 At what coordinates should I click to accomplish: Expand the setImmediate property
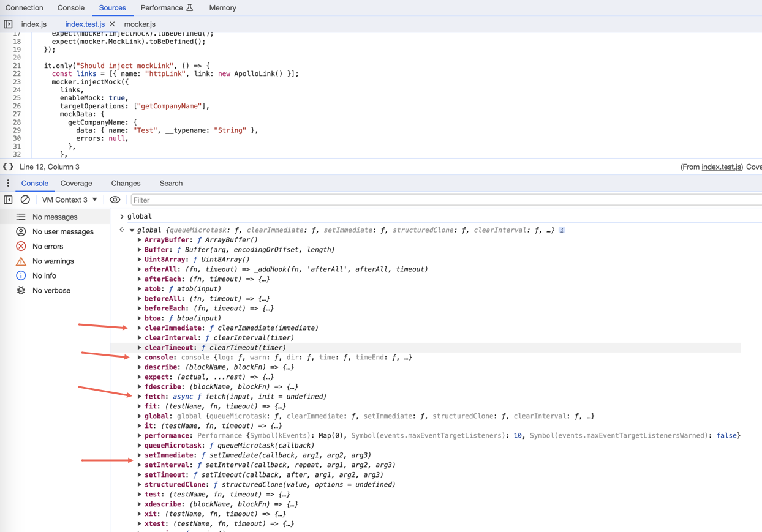coord(140,455)
